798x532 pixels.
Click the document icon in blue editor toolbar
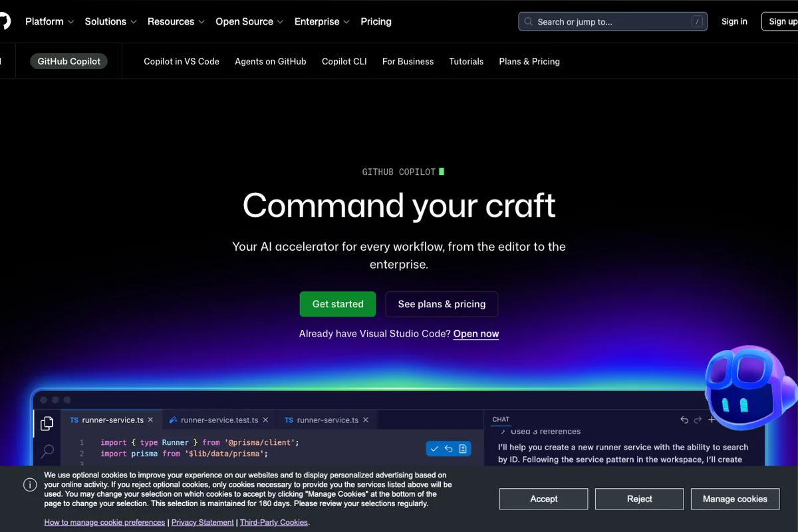(x=463, y=449)
